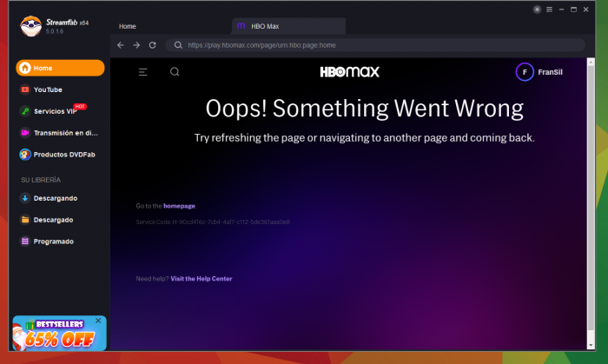Minimize the StreamFab window

[561, 10]
